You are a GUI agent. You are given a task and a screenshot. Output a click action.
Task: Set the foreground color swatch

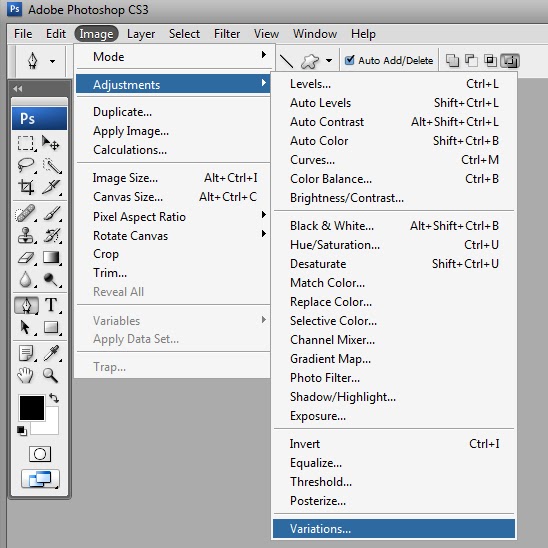coord(32,408)
